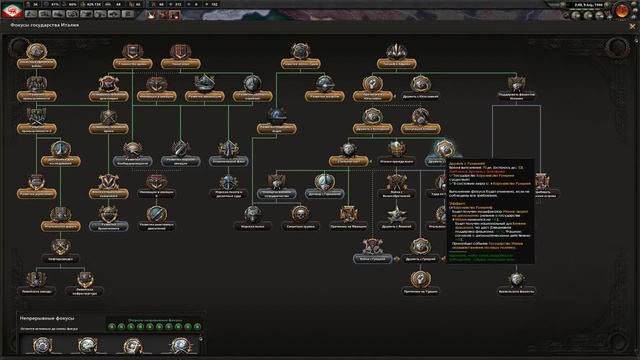
Task: Select the Ливийская инфраструктура focus
Action: [x=84, y=284]
